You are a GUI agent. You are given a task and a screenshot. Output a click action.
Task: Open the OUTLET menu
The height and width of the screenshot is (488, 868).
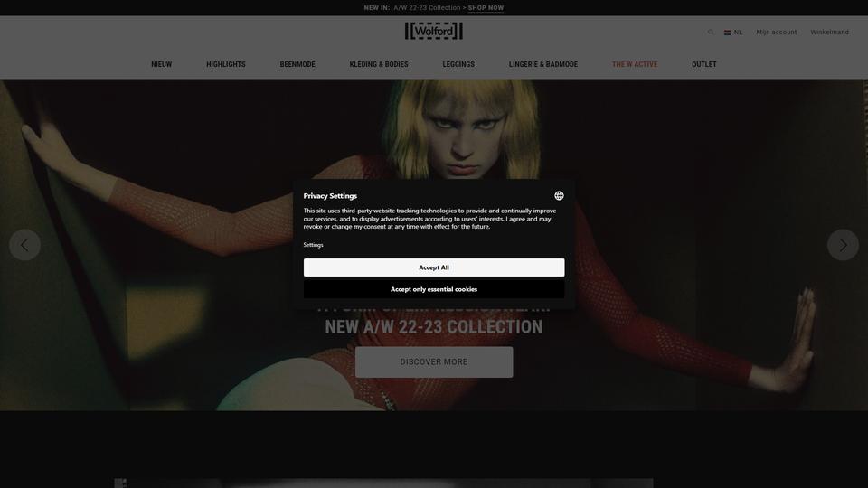point(704,64)
